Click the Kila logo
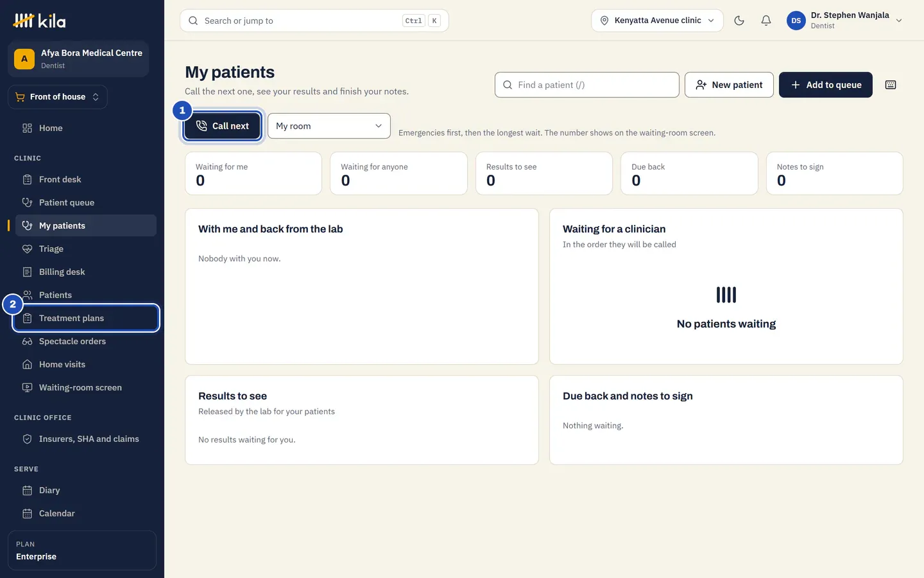Viewport: 924px width, 578px height. 40,21
